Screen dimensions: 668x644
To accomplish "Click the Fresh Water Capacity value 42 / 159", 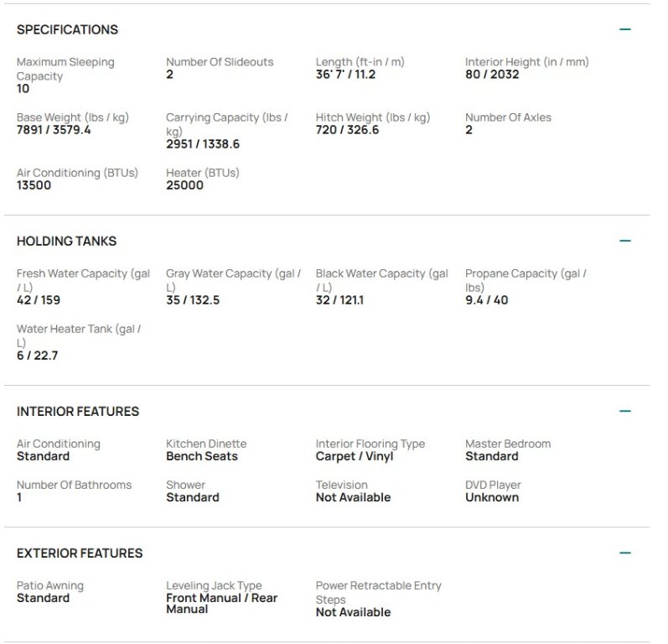I will (x=39, y=300).
